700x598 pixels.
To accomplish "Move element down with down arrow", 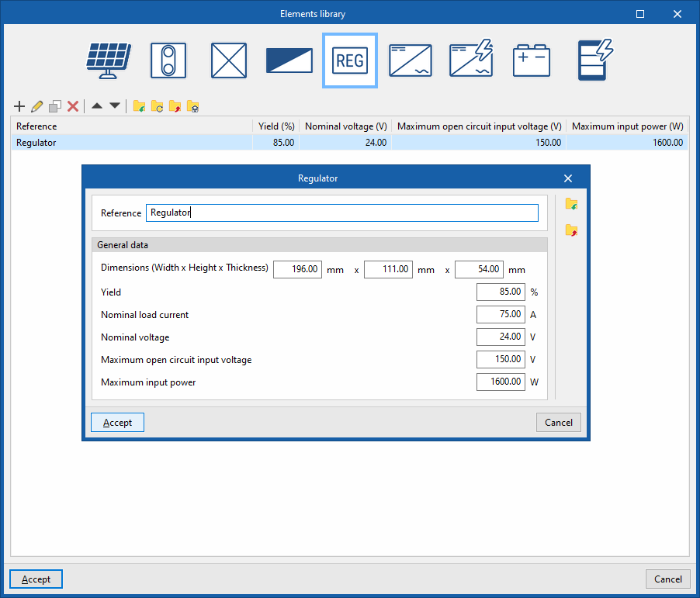I will 115,105.
